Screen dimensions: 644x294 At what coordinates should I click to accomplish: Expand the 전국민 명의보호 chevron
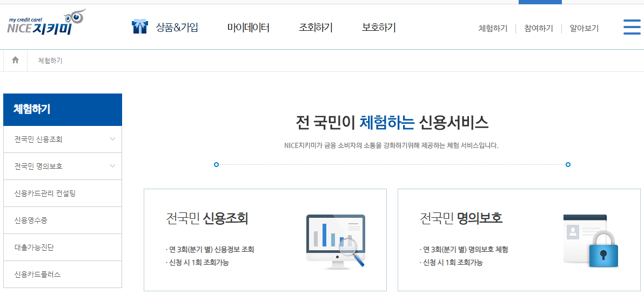point(113,166)
